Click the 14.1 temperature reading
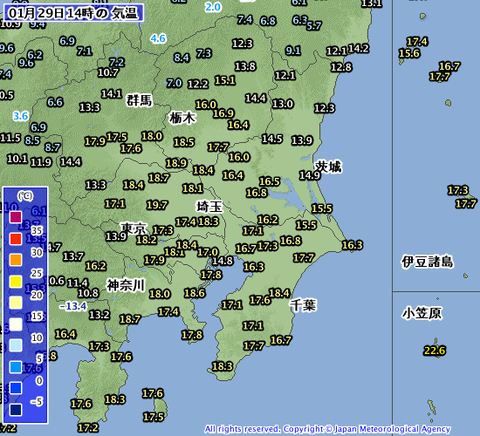Screen dimensions: 480x436 click(111, 94)
